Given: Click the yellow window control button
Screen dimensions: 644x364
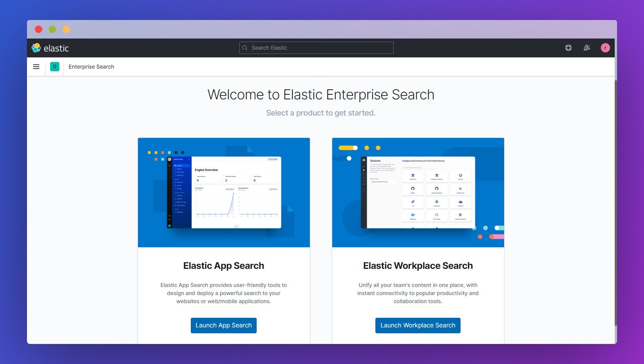Looking at the screenshot, I should coord(66,29).
